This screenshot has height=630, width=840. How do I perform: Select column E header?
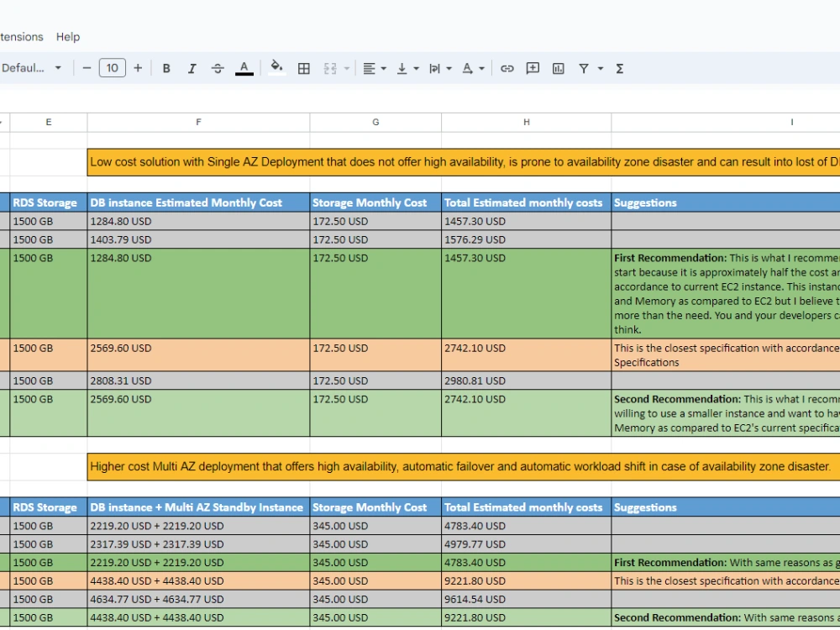[49, 122]
